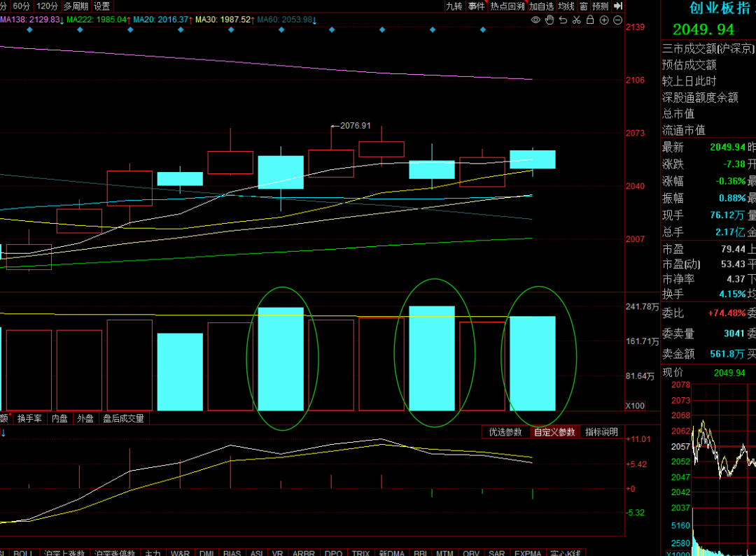Click the undo arrow icon
The image size is (756, 556).
(563, 20)
